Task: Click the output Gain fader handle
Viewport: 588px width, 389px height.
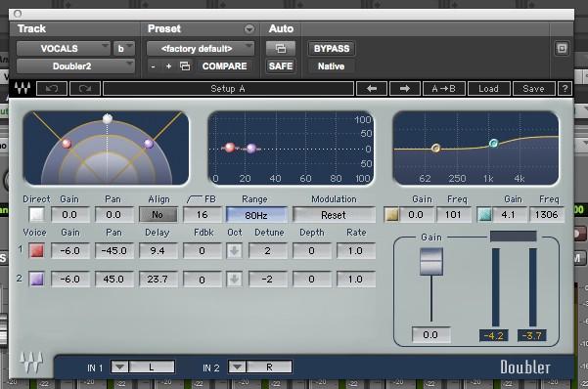Action: [x=431, y=262]
